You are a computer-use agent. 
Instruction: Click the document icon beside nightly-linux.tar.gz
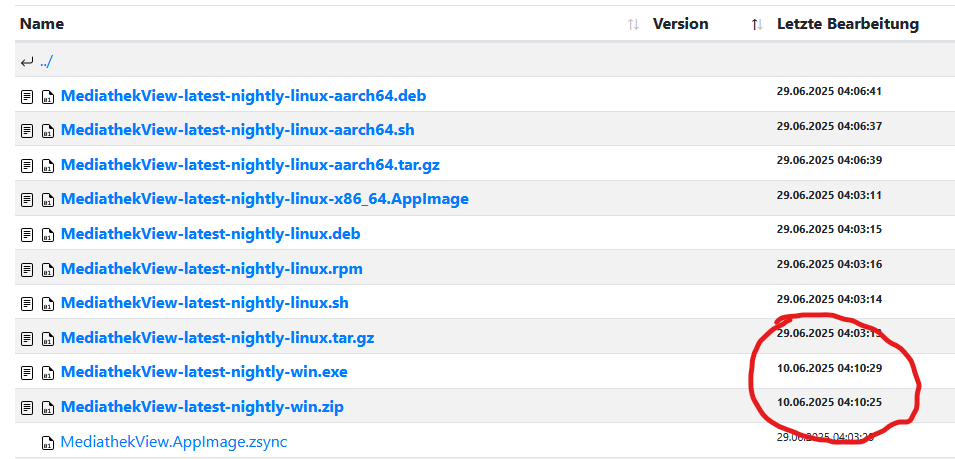click(27, 338)
